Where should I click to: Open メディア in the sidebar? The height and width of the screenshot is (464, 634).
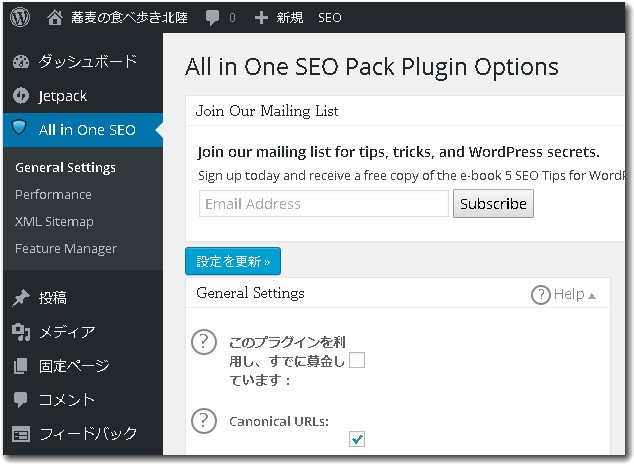68,332
